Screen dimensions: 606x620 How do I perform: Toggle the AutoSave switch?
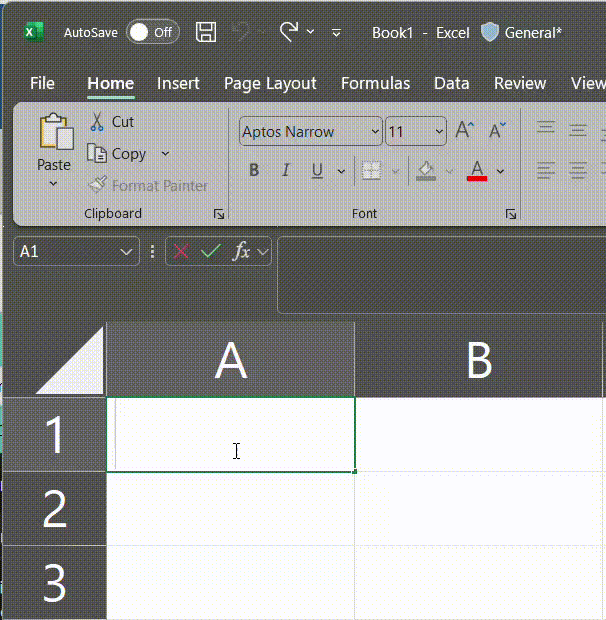[153, 32]
